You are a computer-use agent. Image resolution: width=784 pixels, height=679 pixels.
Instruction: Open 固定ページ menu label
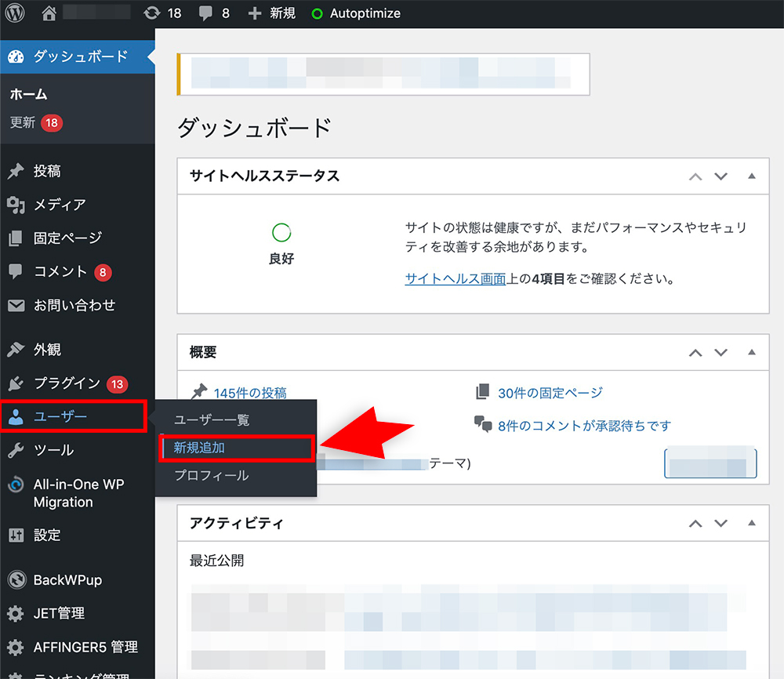click(67, 238)
